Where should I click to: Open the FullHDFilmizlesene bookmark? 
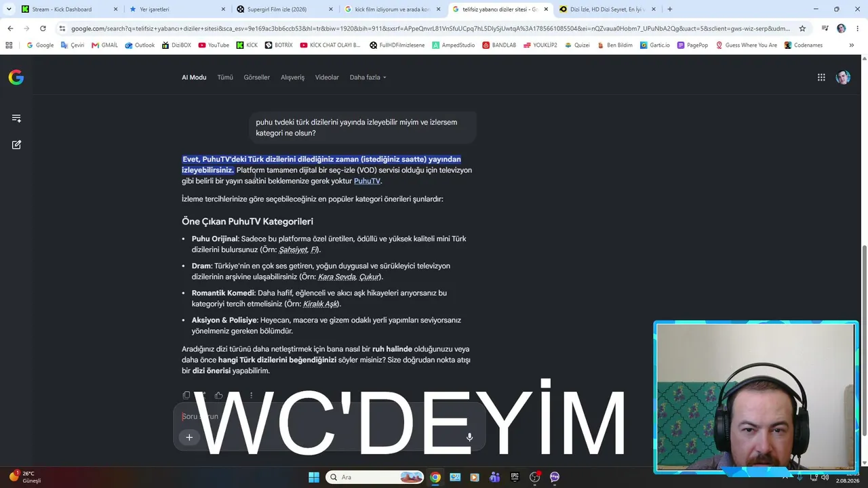tap(397, 45)
